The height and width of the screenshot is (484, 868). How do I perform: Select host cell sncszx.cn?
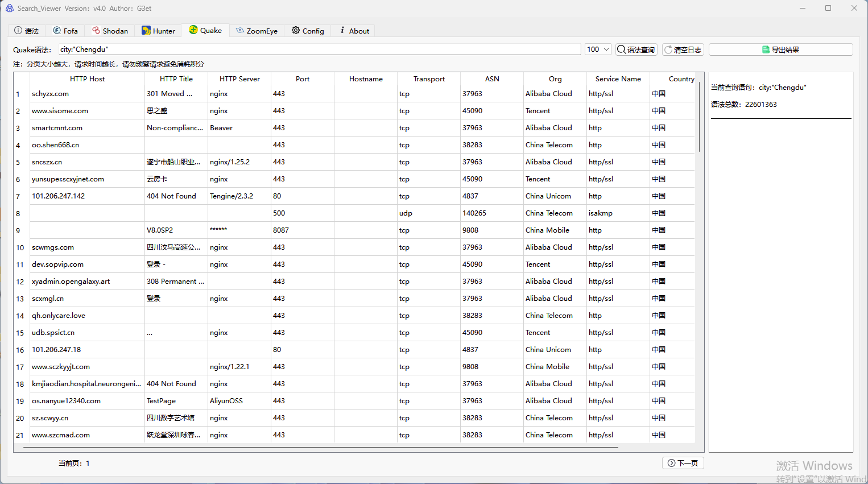87,162
